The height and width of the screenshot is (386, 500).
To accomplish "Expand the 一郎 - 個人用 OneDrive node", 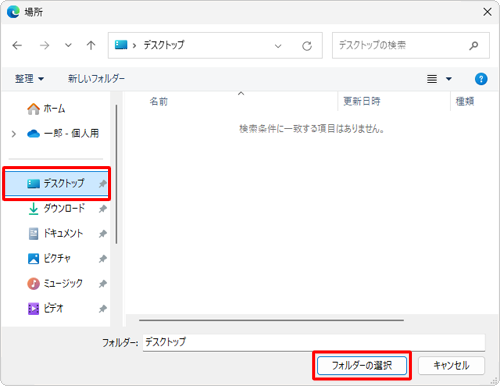I will [x=14, y=134].
